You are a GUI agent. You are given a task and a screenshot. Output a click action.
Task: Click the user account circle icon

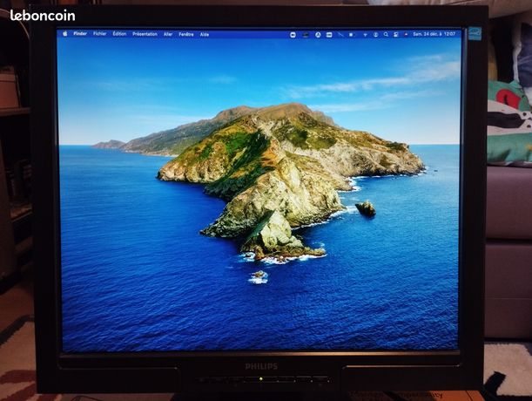pyautogui.click(x=375, y=34)
